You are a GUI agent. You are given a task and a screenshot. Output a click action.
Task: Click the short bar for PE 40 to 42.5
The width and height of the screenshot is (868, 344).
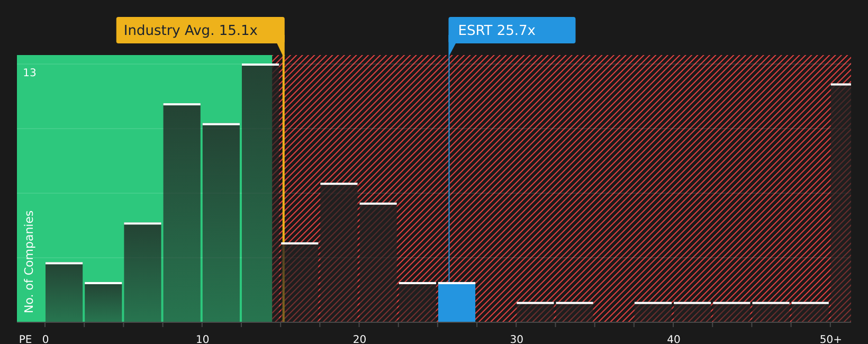(692, 312)
